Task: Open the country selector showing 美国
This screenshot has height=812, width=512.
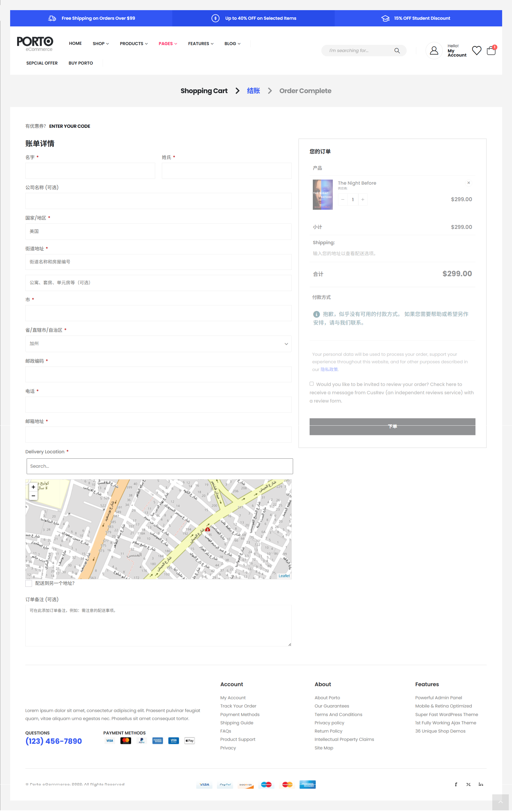Action: pos(158,231)
